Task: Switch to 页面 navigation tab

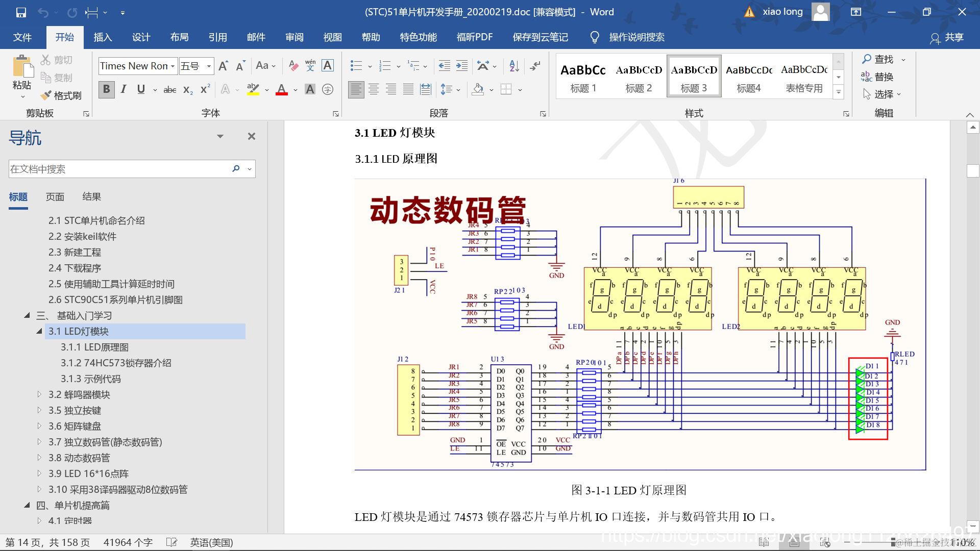Action: [x=55, y=197]
